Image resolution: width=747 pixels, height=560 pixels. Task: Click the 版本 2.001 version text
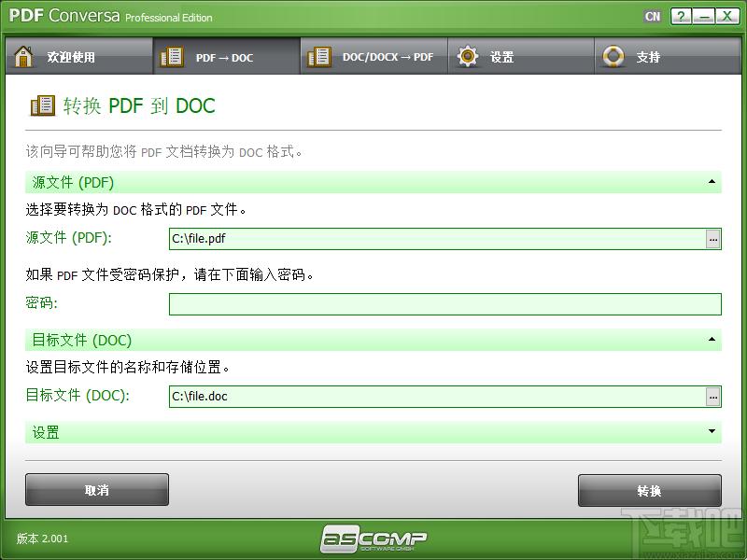(42, 539)
